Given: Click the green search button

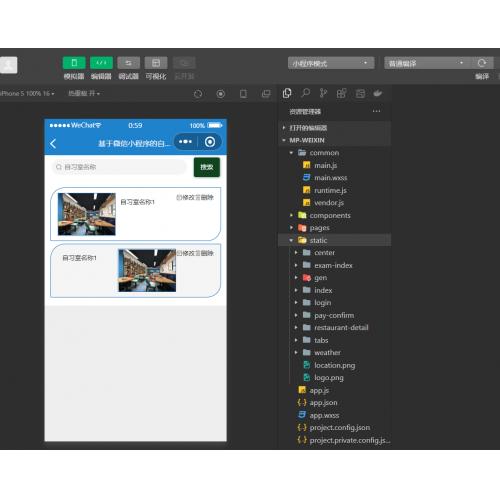Looking at the screenshot, I should tap(207, 167).
